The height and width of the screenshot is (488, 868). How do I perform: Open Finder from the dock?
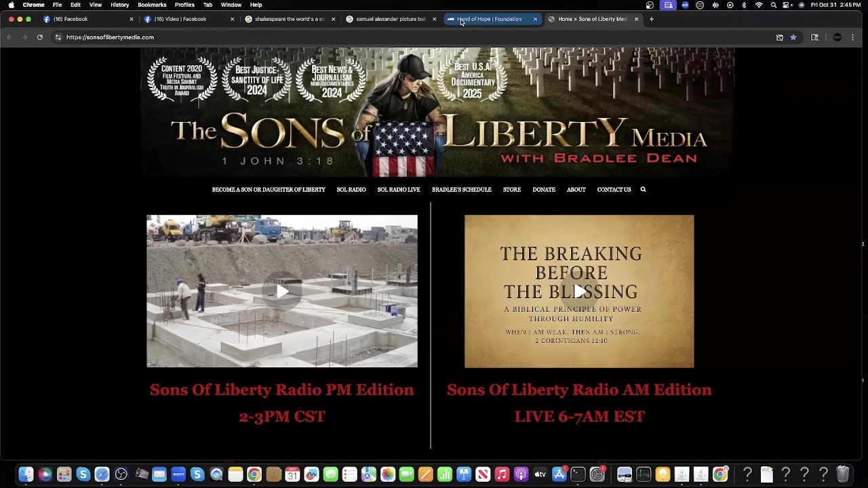coord(26,474)
